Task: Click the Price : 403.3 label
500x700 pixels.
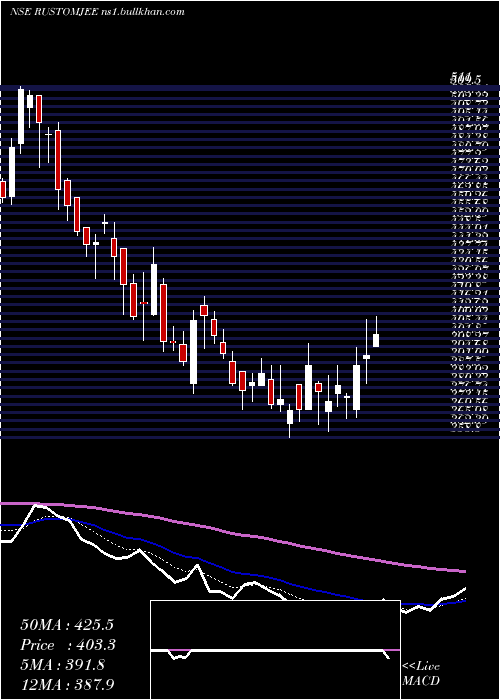Action: (68, 645)
